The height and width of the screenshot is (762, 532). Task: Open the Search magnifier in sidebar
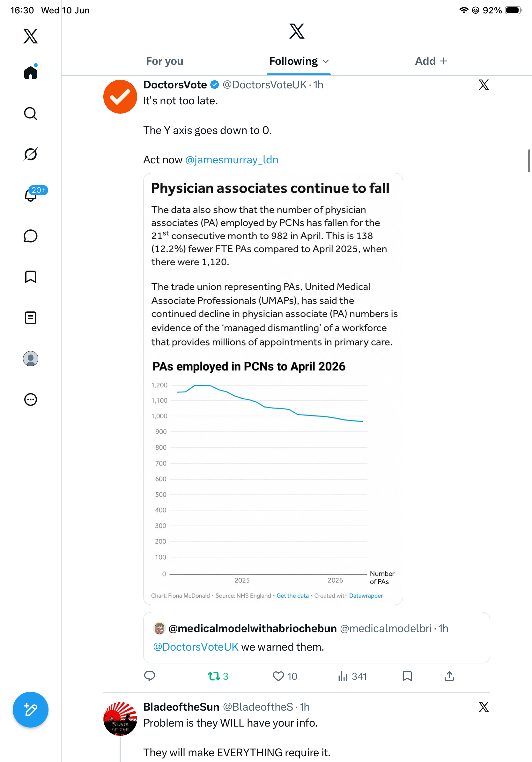31,114
